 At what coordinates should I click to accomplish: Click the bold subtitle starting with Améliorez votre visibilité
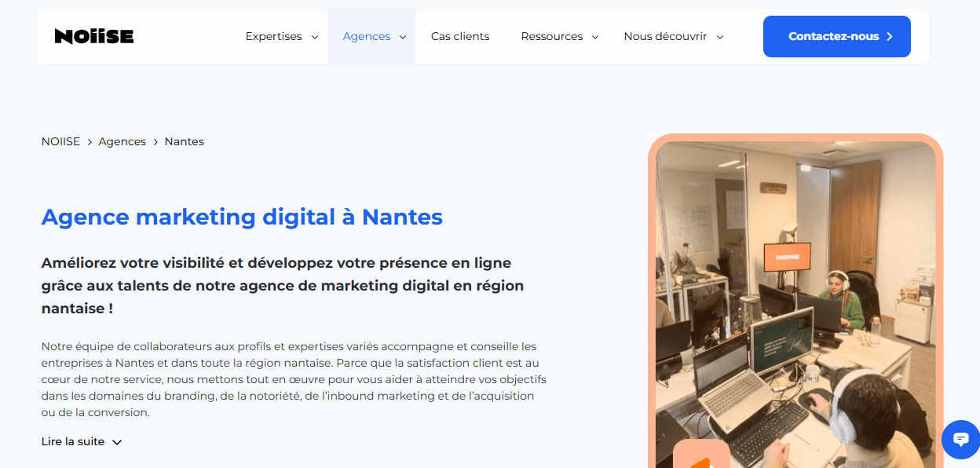(283, 286)
